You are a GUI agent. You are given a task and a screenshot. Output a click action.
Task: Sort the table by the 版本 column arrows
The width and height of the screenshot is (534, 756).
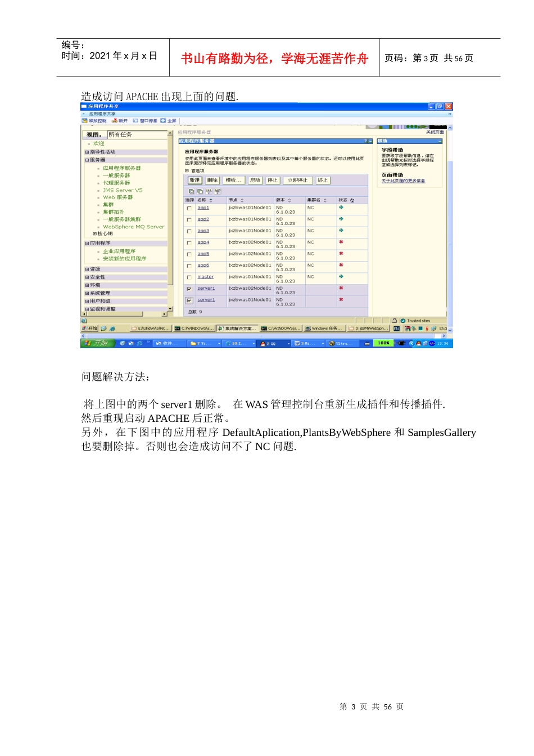click(x=289, y=200)
